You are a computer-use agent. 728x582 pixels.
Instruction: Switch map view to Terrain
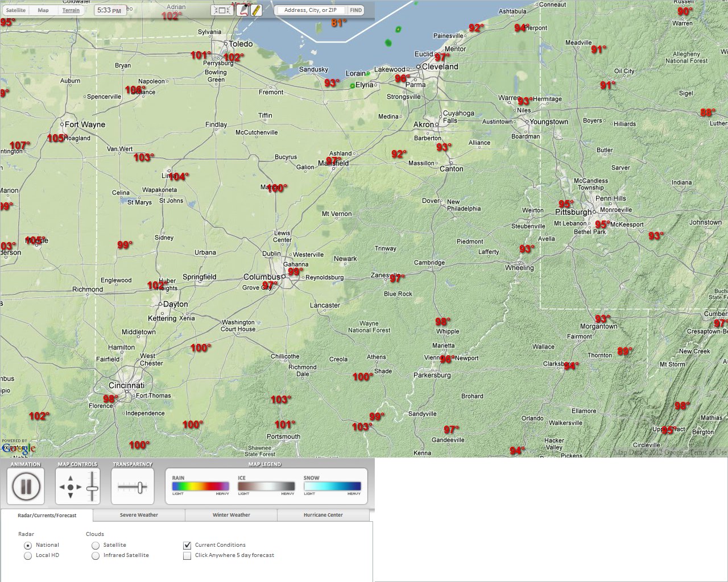71,10
